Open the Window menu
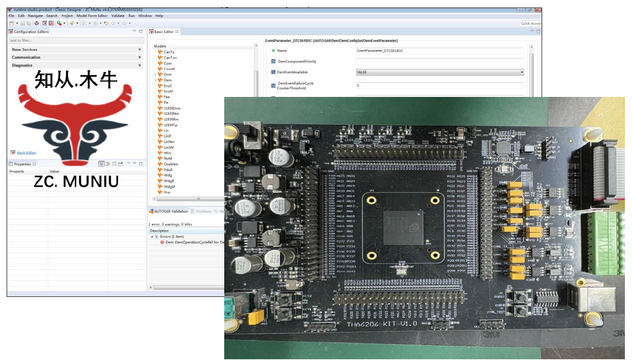Screen dimensions: 632x364 [145, 16]
